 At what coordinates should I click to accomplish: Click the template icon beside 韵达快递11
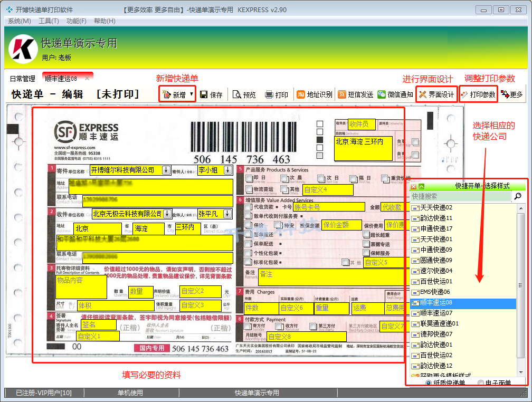[x=415, y=218]
